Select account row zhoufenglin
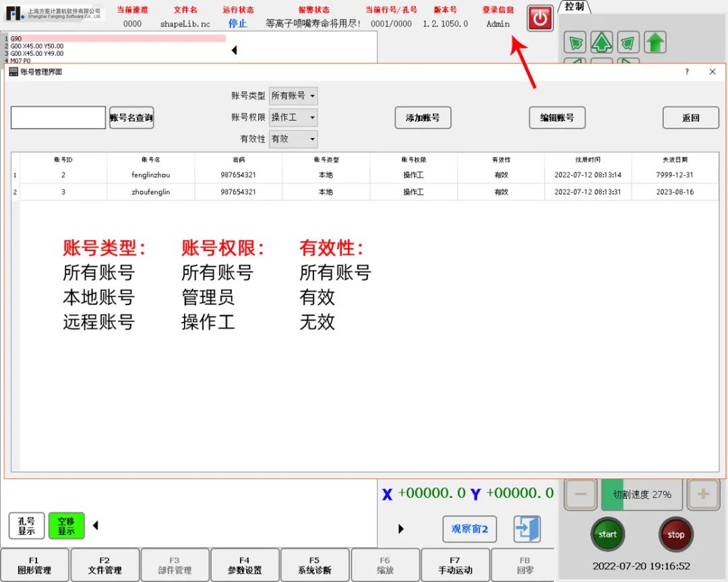 pyautogui.click(x=369, y=192)
